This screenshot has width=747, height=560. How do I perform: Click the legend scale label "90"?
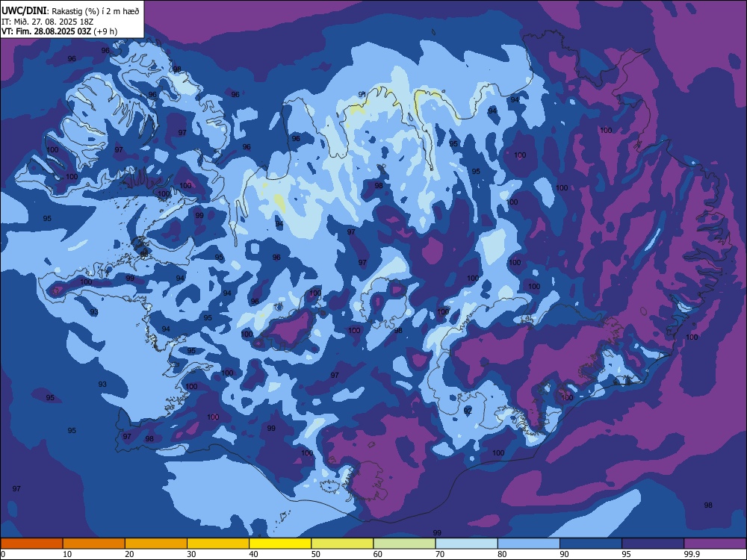564,554
